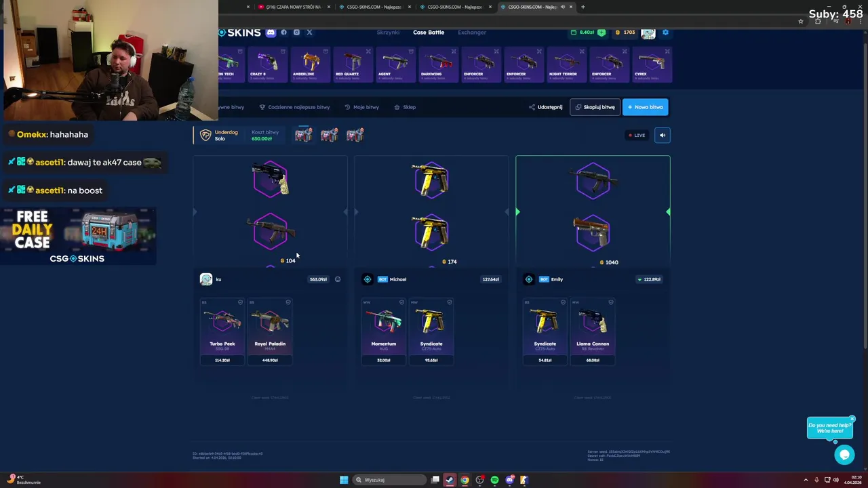Click the RED QUARTZ drop in live feed
The height and width of the screenshot is (488, 868).
click(353, 65)
